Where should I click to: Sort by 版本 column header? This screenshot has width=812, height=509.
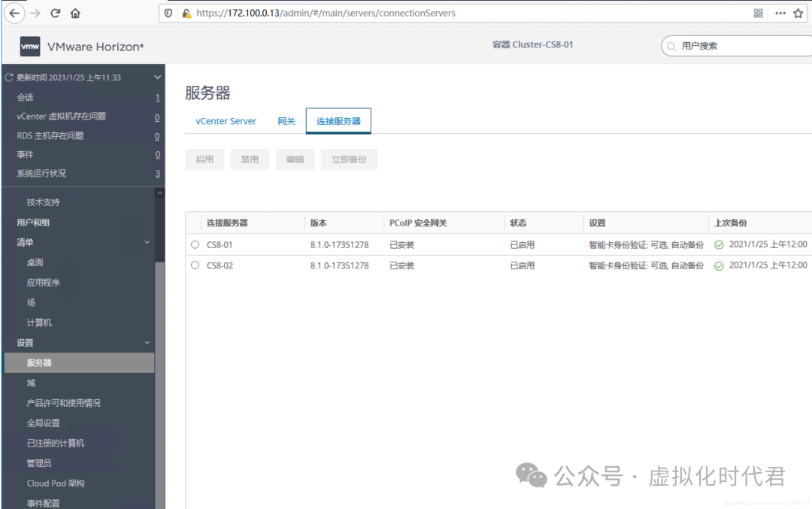319,223
